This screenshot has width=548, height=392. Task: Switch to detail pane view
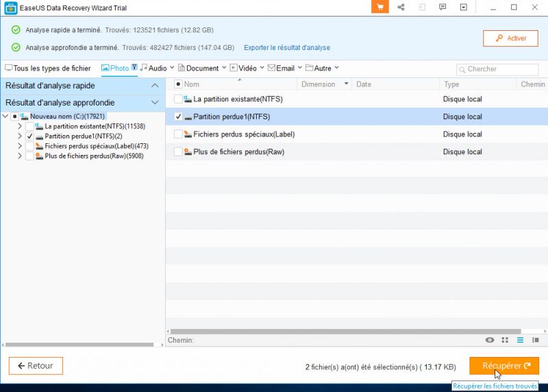coord(536,340)
